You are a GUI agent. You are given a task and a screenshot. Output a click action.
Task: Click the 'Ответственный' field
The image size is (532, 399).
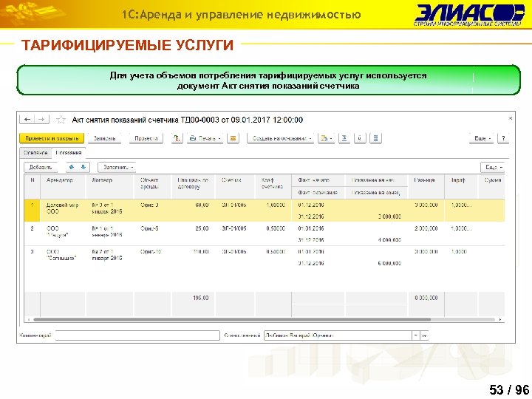coord(338,335)
